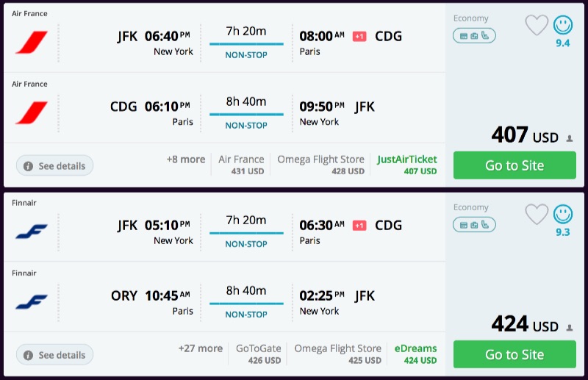This screenshot has height=380, width=588.
Task: Choose the GoToGate 426 USD offer
Action: click(x=258, y=354)
